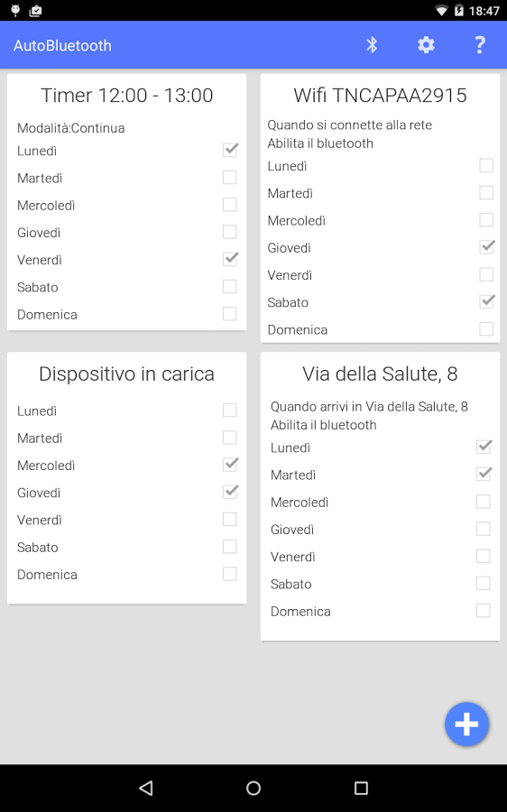Tap the Android home circle button
The height and width of the screenshot is (812, 507).
point(253,789)
